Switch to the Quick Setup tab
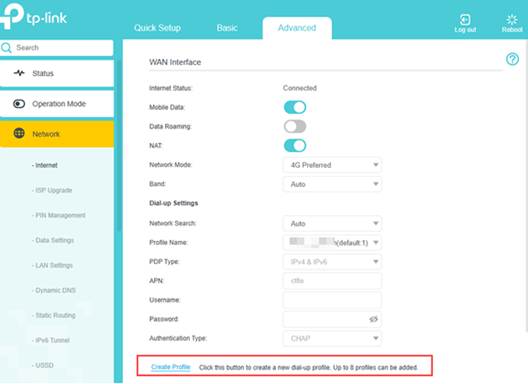The width and height of the screenshot is (528, 384). pyautogui.click(x=157, y=28)
